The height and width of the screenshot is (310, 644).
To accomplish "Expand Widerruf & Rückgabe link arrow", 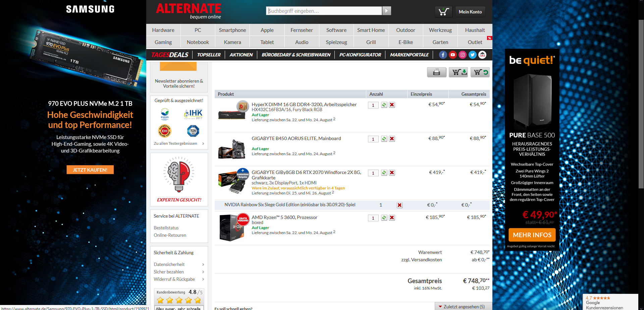I will tap(203, 279).
